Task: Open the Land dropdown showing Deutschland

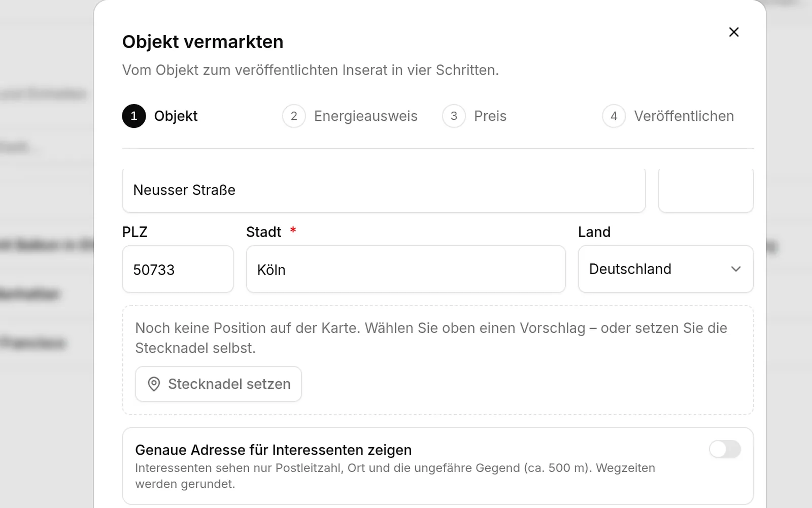Action: (x=666, y=269)
